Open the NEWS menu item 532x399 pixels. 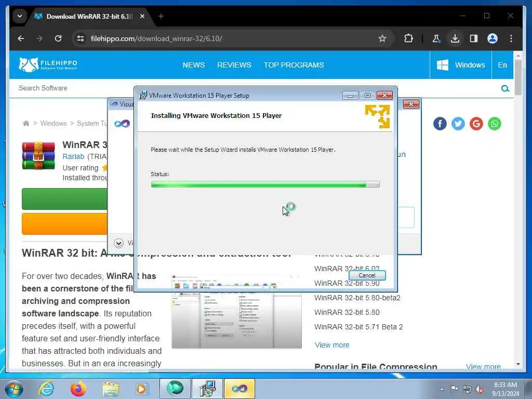[x=194, y=65]
